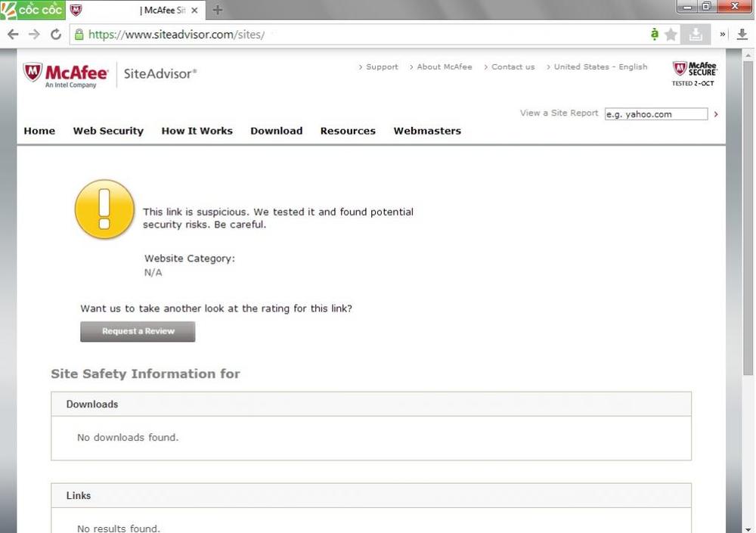
Task: Show hidden toolbar items via double chevron
Action: click(722, 34)
